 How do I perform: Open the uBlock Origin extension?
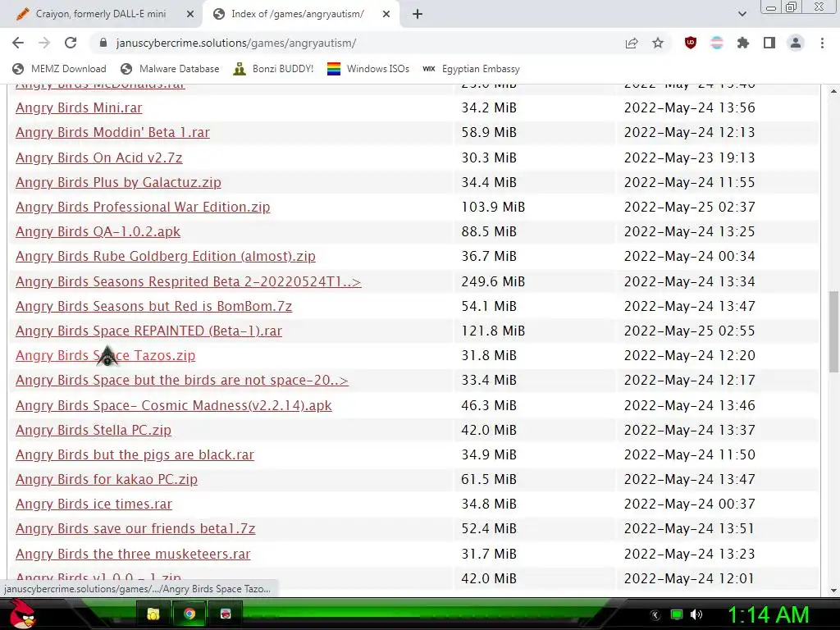pyautogui.click(x=691, y=43)
